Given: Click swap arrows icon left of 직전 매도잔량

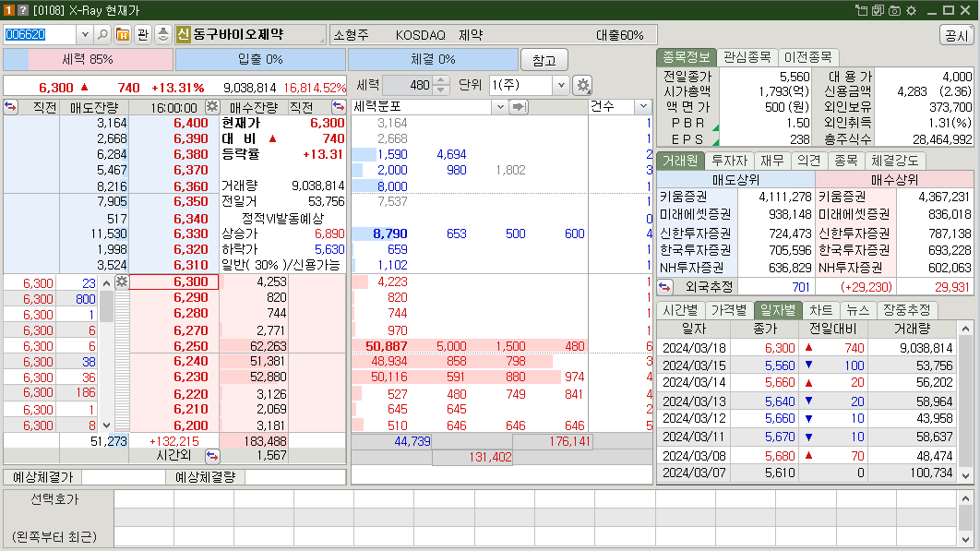Looking at the screenshot, I should (x=11, y=106).
